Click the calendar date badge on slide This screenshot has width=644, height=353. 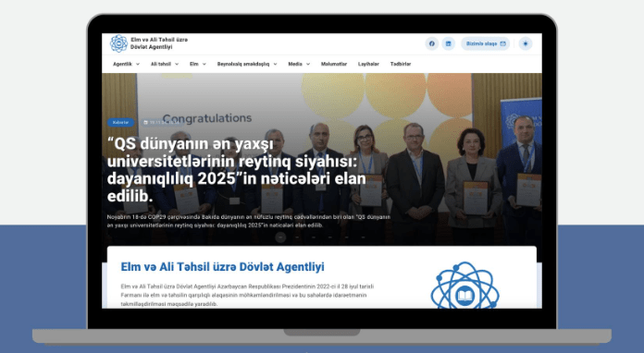pyautogui.click(x=161, y=122)
